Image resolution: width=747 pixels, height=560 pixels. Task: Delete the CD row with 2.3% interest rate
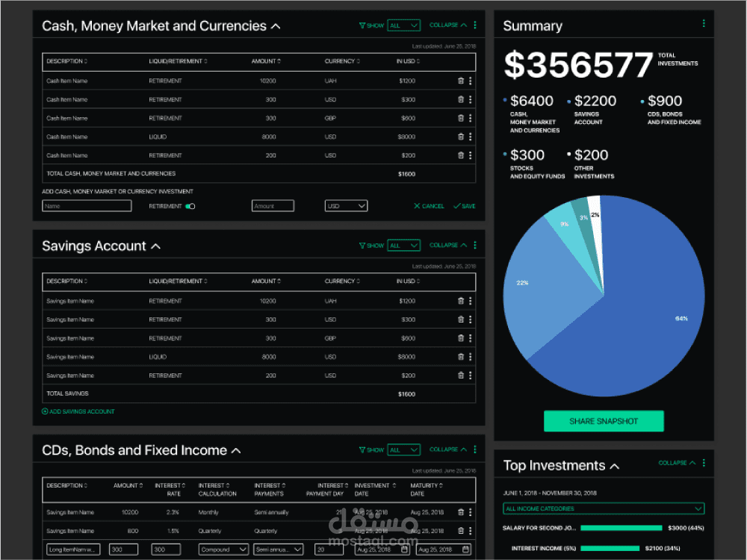pyautogui.click(x=461, y=512)
